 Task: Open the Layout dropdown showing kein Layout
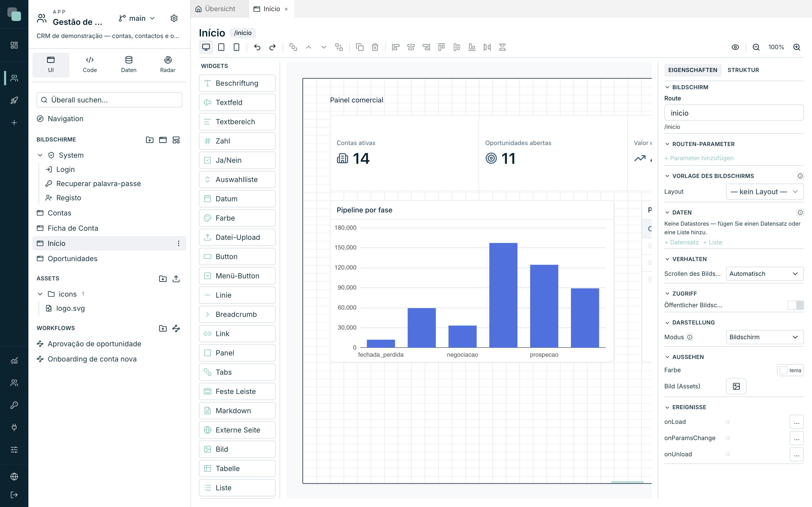765,192
